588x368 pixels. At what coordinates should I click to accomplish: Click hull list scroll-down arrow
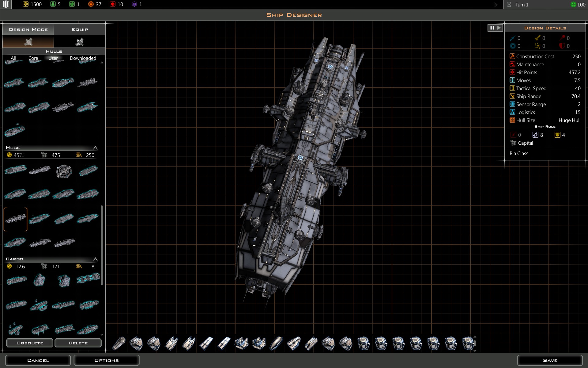point(102,335)
